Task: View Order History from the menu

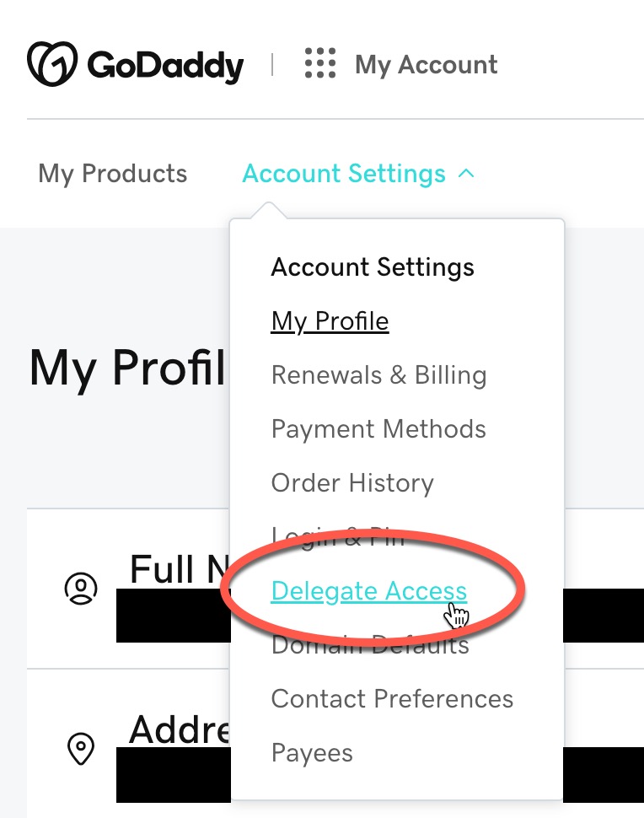Action: pyautogui.click(x=352, y=482)
